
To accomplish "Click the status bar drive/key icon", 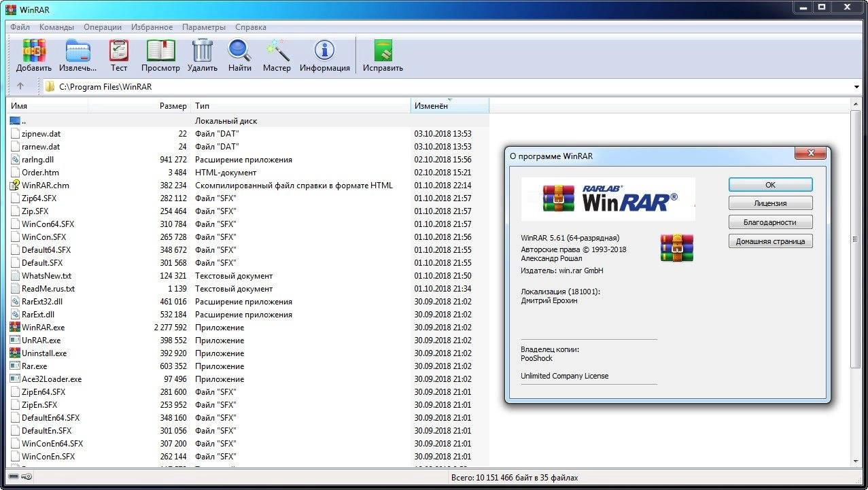I will coord(19,477).
